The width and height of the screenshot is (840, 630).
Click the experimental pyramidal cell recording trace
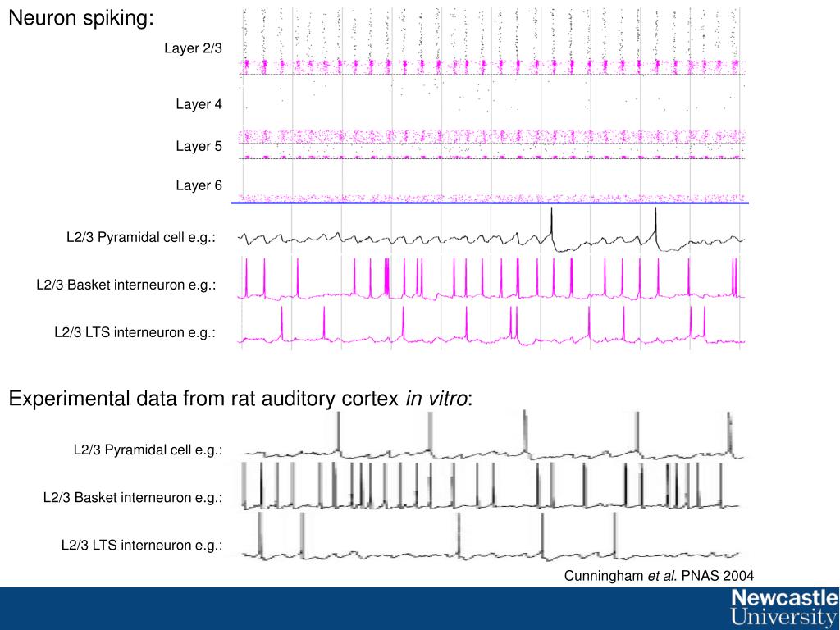(x=493, y=435)
